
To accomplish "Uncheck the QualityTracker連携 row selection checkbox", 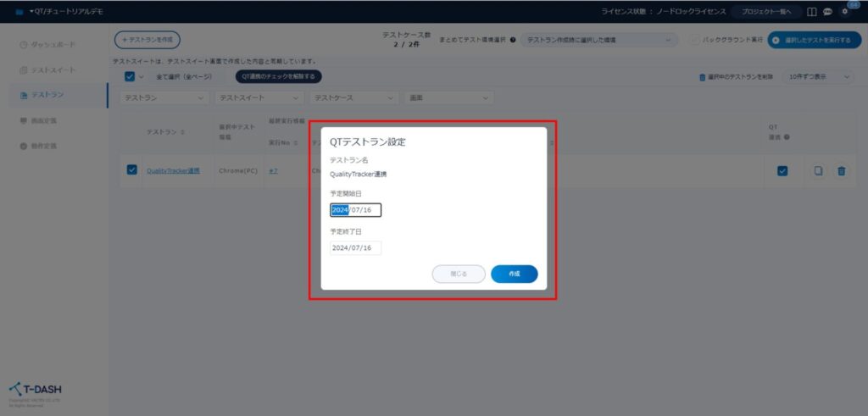I will 131,169.
